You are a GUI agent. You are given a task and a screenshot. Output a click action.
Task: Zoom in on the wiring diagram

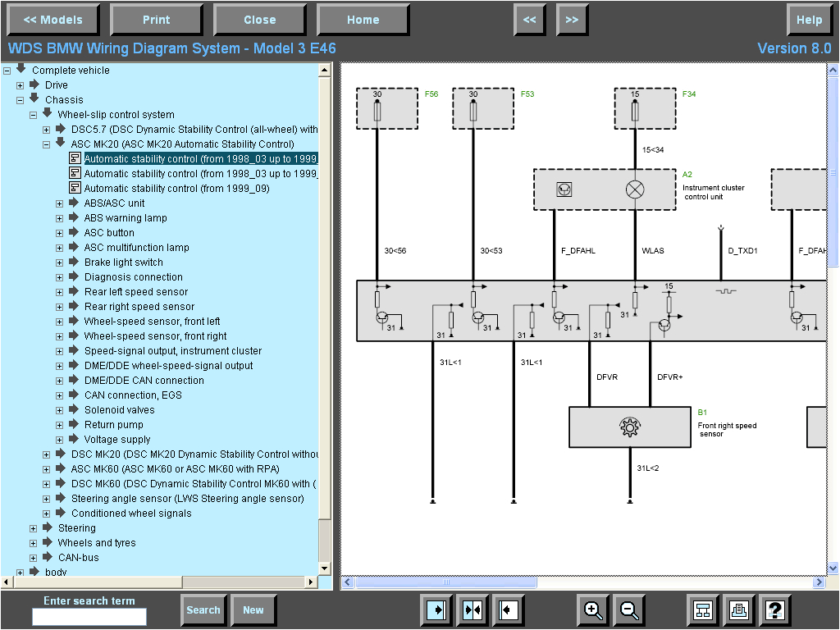point(592,610)
